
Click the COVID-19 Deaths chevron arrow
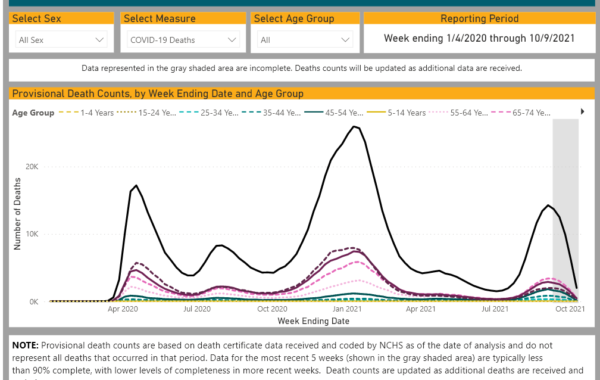pyautogui.click(x=232, y=40)
